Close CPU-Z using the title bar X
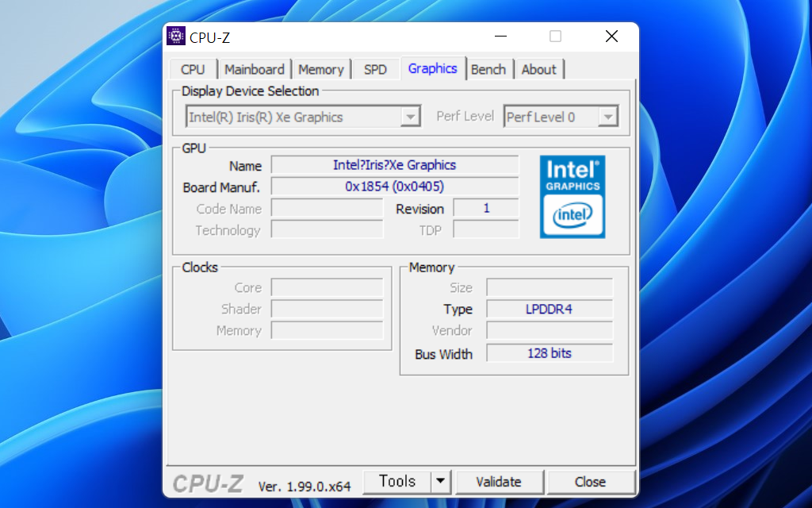 pyautogui.click(x=611, y=37)
